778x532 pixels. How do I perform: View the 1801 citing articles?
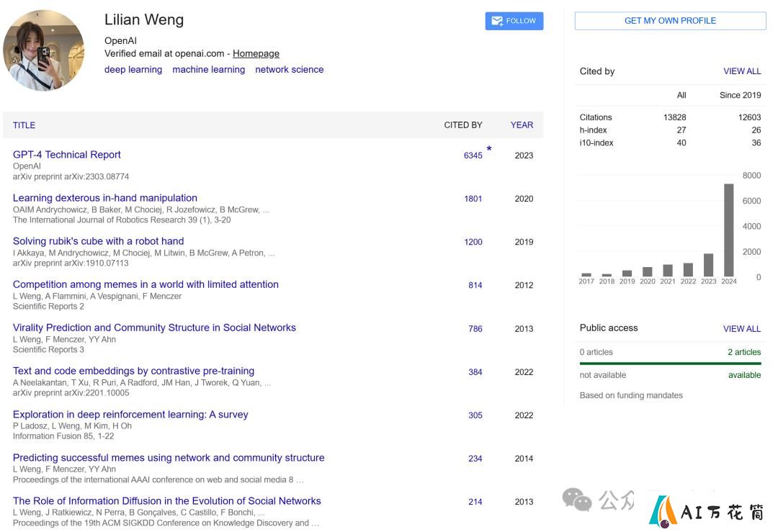(473, 198)
